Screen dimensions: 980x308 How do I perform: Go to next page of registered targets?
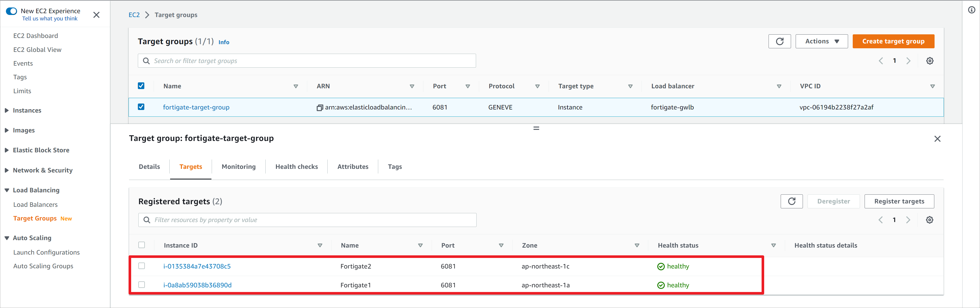(908, 220)
